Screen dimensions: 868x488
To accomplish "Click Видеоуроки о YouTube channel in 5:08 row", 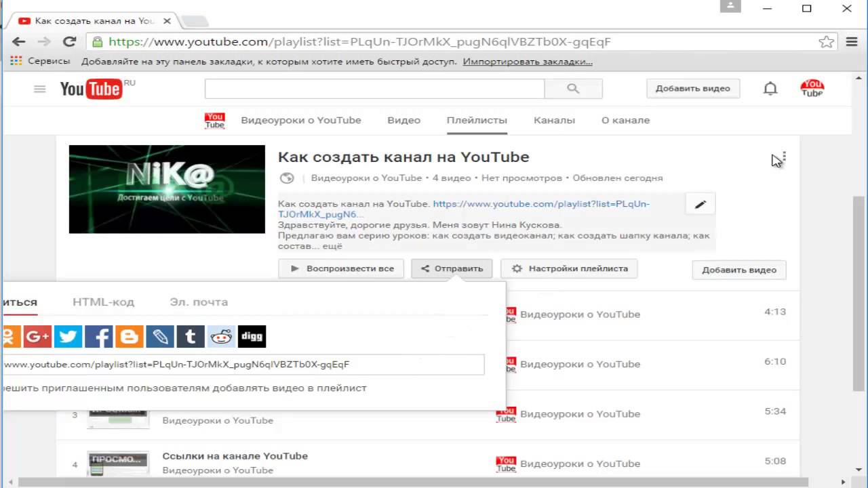I will pos(580,464).
